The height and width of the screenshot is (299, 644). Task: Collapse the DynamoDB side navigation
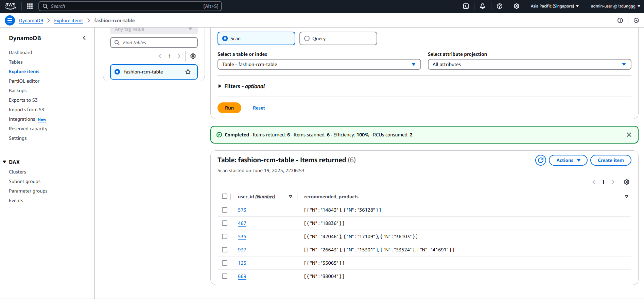84,38
